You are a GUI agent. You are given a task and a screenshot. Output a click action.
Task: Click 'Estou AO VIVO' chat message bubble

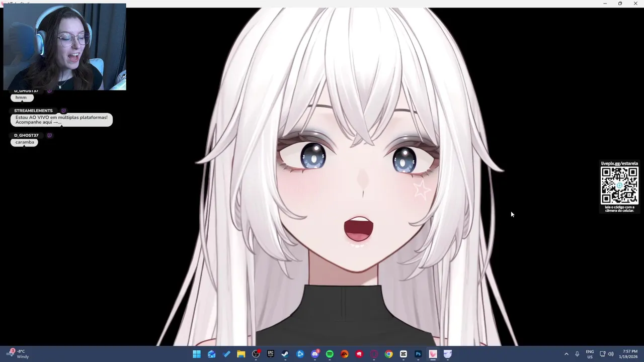click(x=61, y=120)
